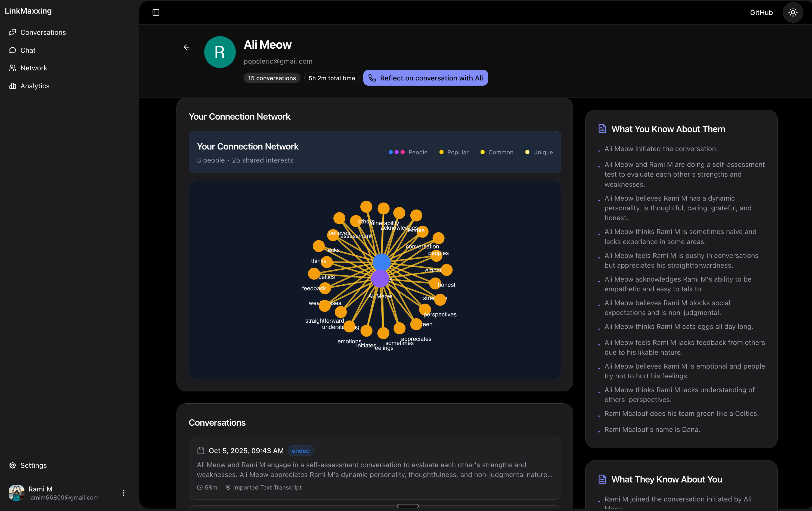Open the Chat sidebar item
Viewport: 812px width, 511px height.
pyautogui.click(x=28, y=50)
